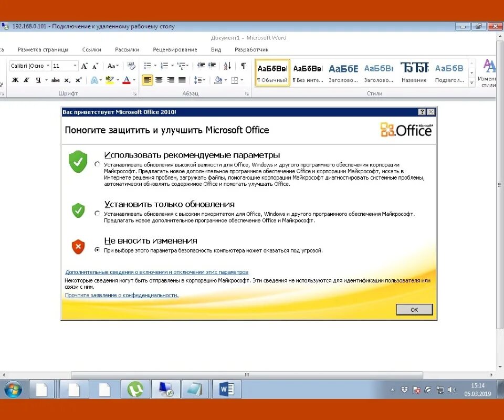Image resolution: width=504 pixels, height=420 pixels.
Task: Start a bulleted list
Action: click(x=148, y=66)
